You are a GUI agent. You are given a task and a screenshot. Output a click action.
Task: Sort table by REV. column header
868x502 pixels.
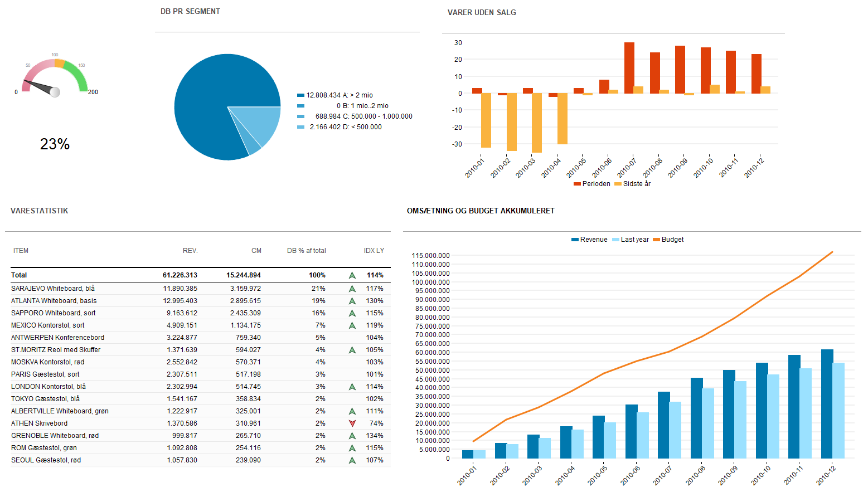[x=190, y=251]
